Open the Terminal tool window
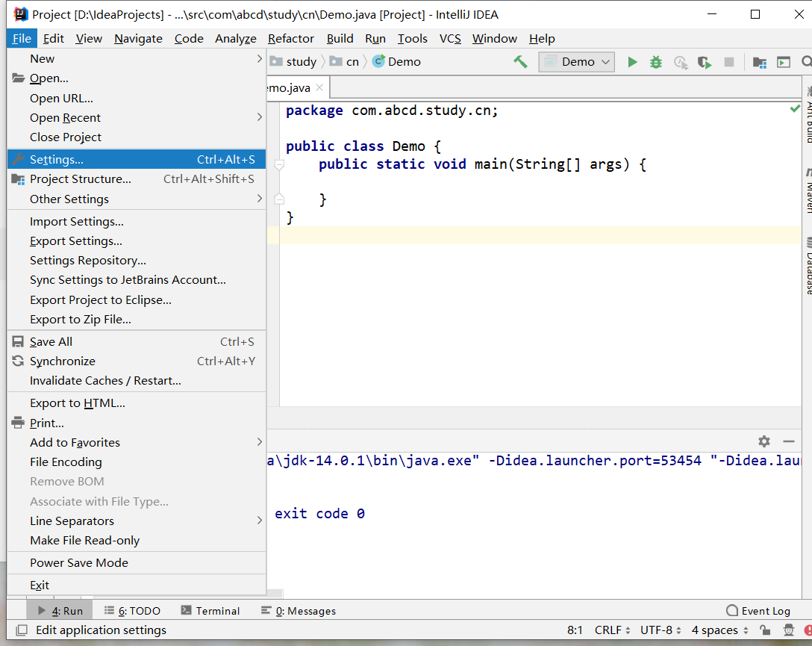The width and height of the screenshot is (812, 646). pyautogui.click(x=210, y=611)
